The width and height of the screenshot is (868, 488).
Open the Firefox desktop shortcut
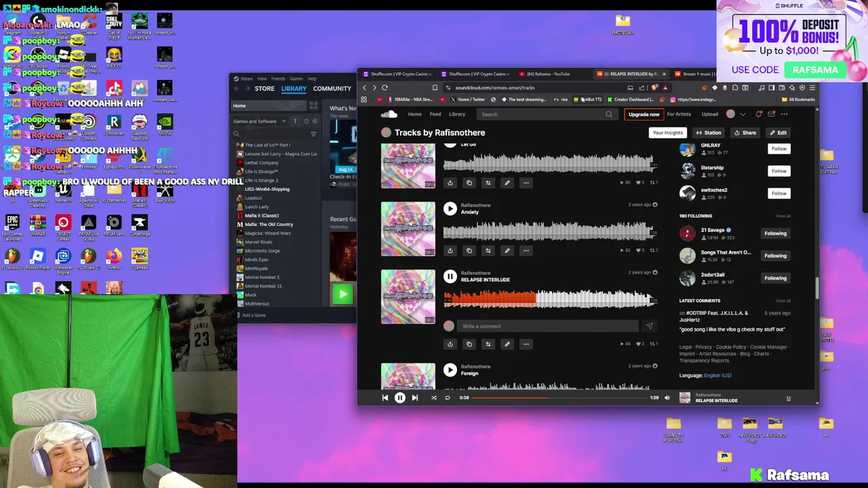click(114, 258)
